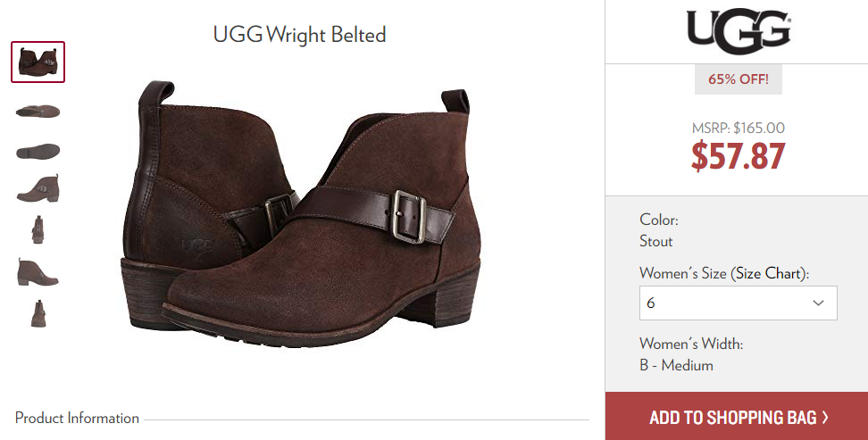Click the 65% OFF badge
Viewport: 868px width, 440px height.
pos(739,79)
